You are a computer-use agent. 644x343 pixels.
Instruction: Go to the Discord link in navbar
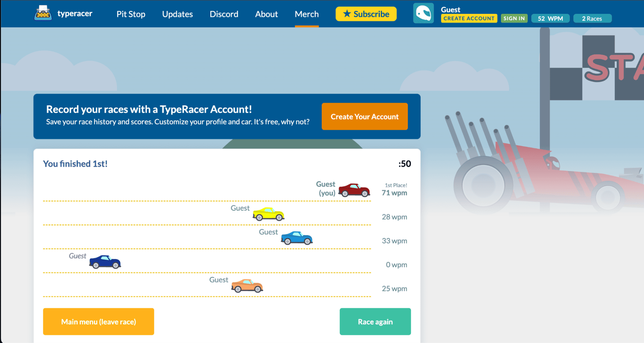point(224,14)
